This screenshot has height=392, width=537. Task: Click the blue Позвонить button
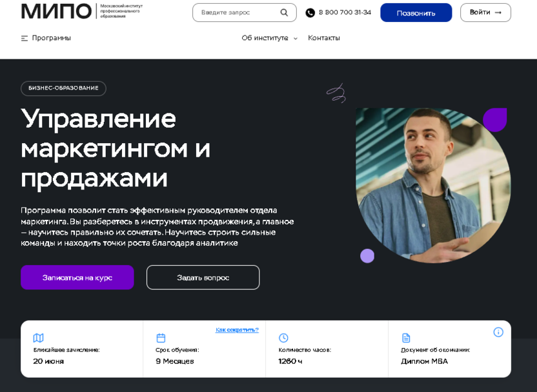click(x=416, y=13)
